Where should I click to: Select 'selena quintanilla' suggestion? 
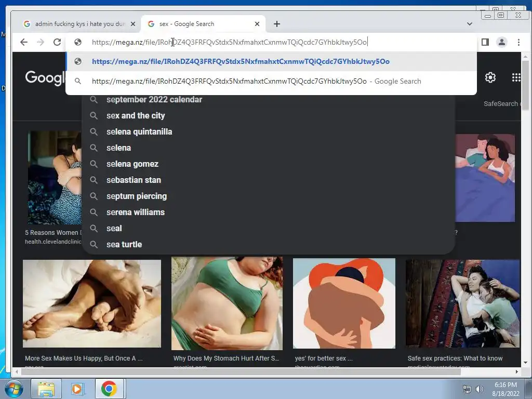pyautogui.click(x=139, y=131)
